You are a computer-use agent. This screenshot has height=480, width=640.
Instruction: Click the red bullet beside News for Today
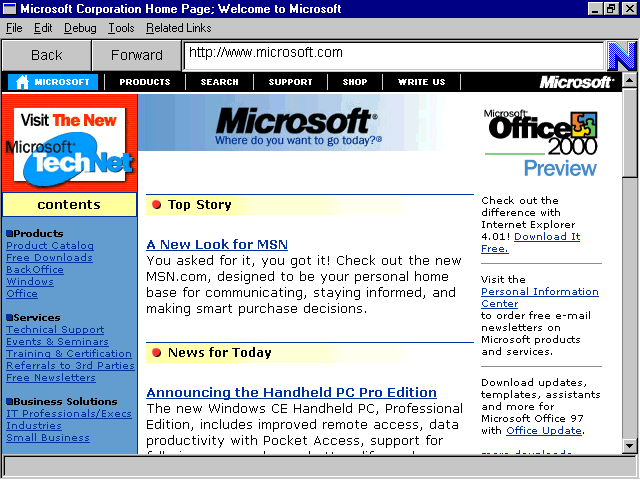157,353
